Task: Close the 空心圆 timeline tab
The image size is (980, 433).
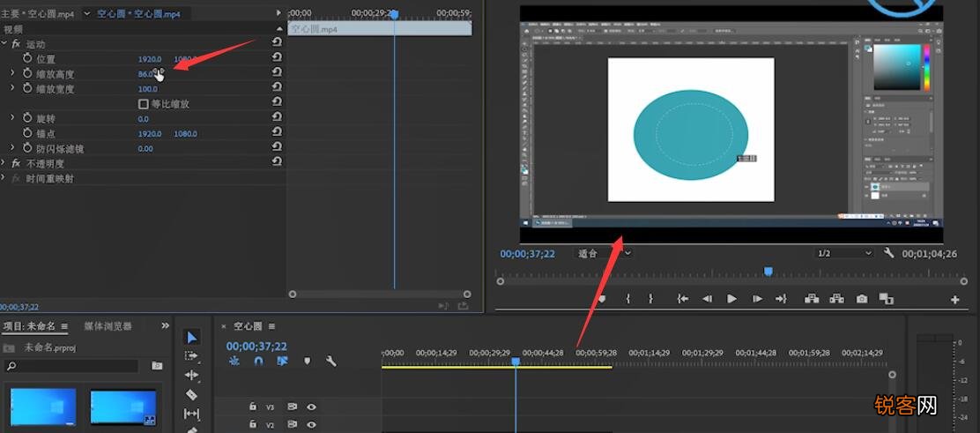Action: click(x=224, y=326)
